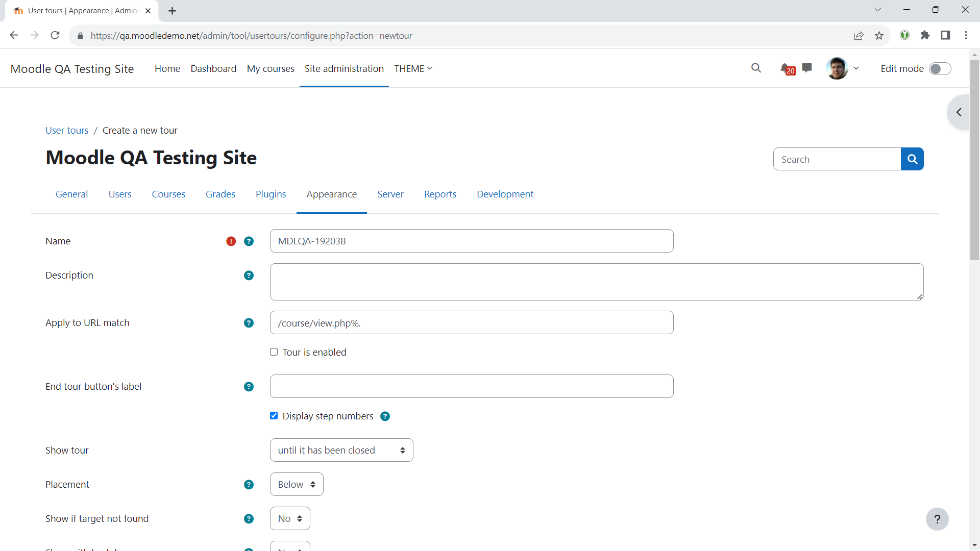Click the help icon beside Name field
The image size is (980, 551).
(249, 241)
